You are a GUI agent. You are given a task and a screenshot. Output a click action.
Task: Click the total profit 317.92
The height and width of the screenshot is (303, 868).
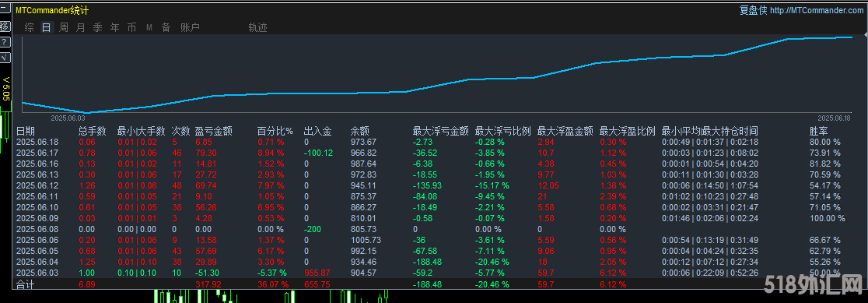click(x=208, y=284)
